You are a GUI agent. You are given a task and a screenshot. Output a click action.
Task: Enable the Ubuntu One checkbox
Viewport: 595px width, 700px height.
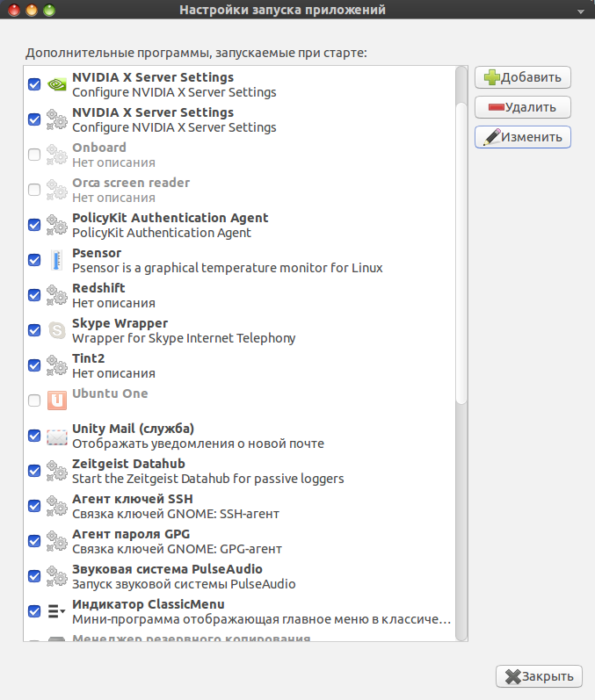[x=34, y=401]
